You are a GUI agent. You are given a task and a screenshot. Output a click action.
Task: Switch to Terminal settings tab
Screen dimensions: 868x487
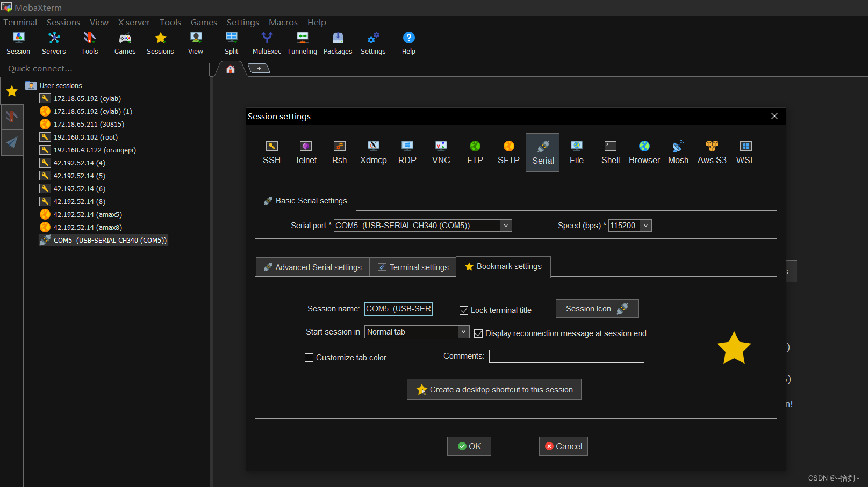click(413, 267)
